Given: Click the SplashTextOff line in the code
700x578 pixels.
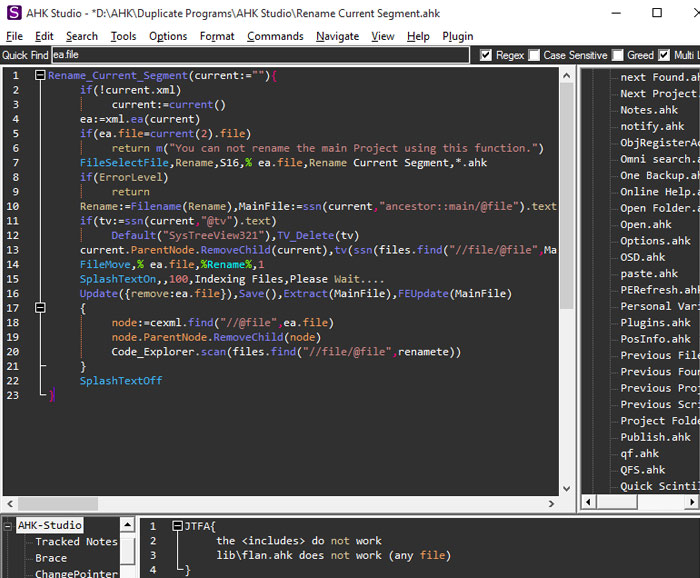Looking at the screenshot, I should pyautogui.click(x=121, y=381).
